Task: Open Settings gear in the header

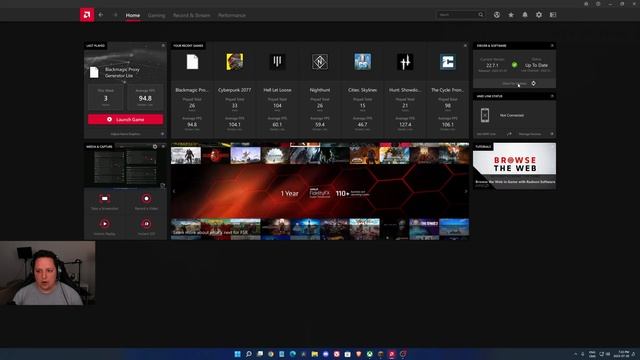Action: coord(539,15)
